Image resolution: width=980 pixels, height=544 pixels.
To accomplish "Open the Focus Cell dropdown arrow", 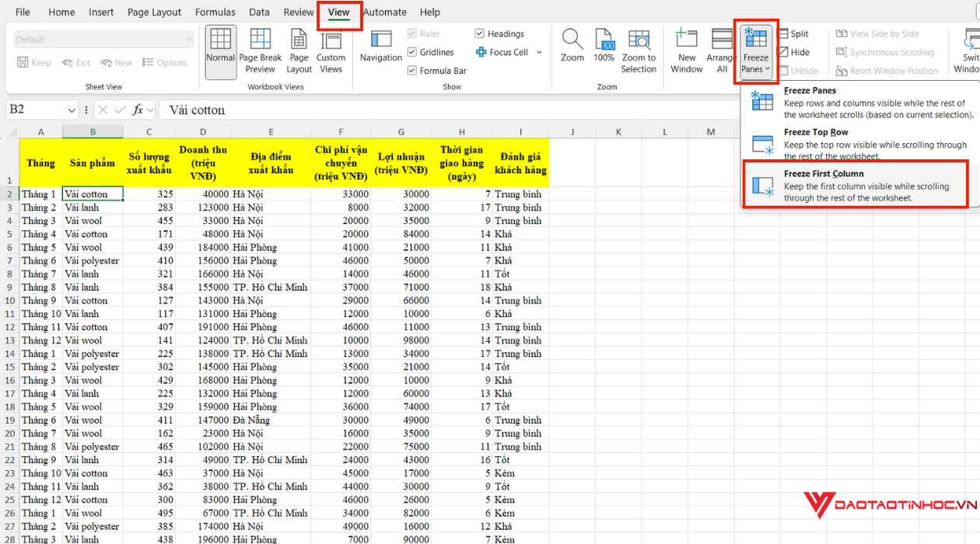I will pos(539,53).
